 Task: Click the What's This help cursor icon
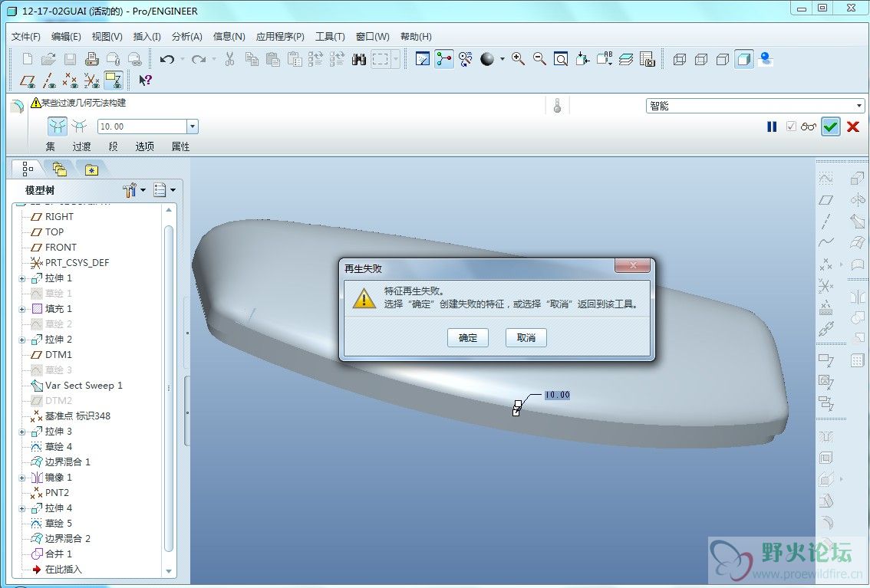click(x=145, y=80)
